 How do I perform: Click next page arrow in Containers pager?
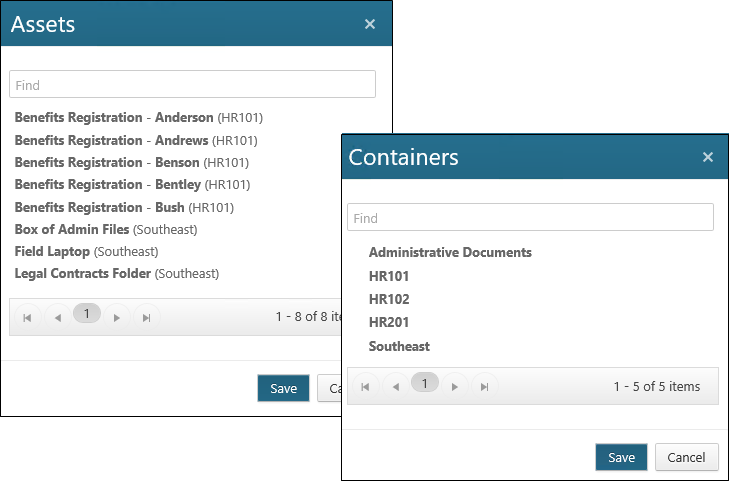(x=455, y=386)
